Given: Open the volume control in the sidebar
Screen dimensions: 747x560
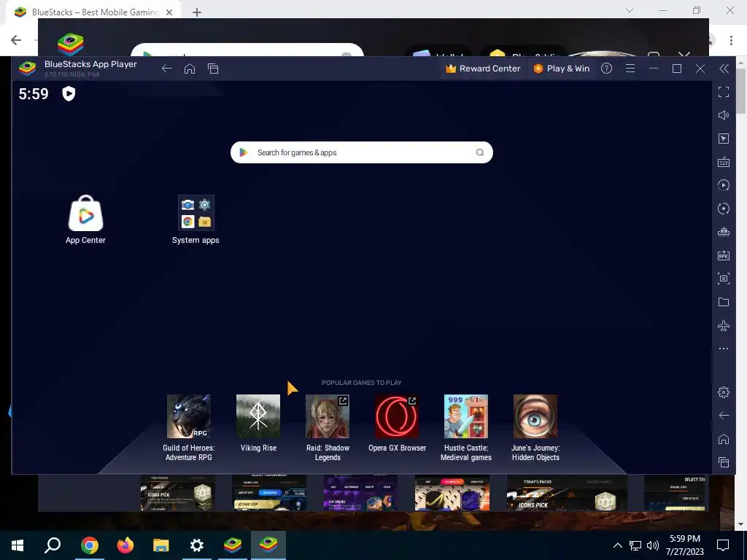Looking at the screenshot, I should click(724, 115).
